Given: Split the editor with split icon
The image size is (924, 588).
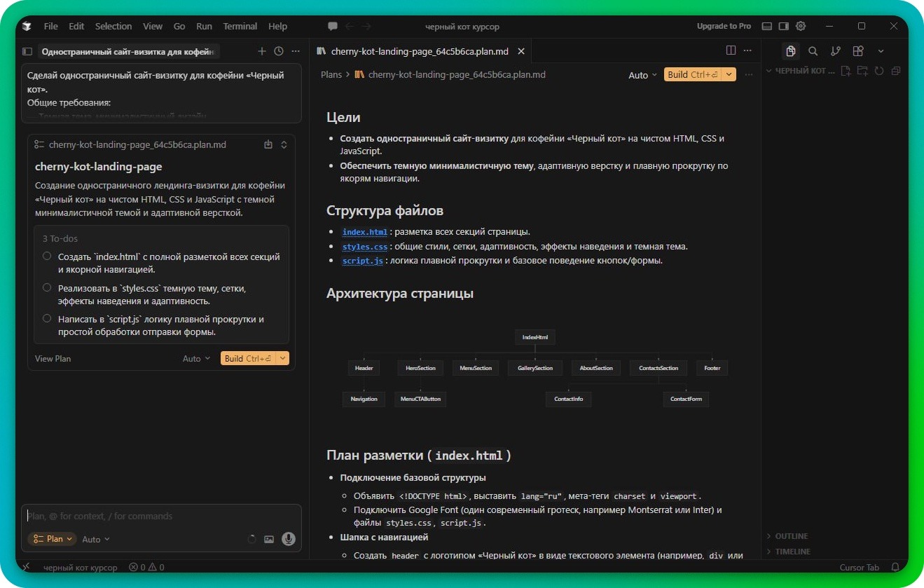Looking at the screenshot, I should click(731, 50).
